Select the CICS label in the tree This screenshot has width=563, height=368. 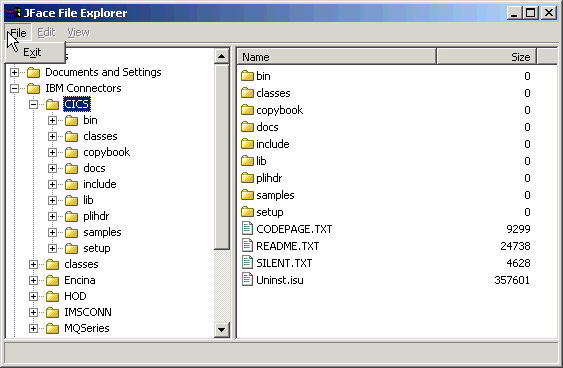coord(77,104)
